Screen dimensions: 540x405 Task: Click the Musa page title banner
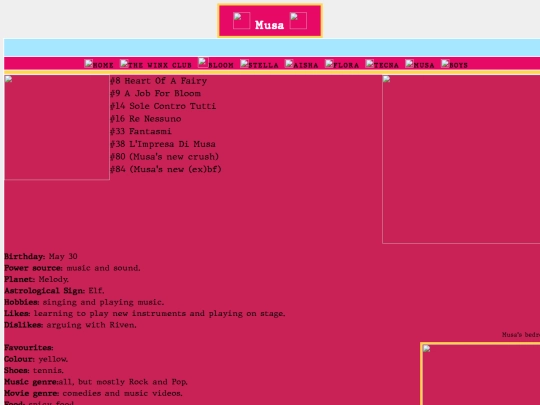click(x=270, y=21)
